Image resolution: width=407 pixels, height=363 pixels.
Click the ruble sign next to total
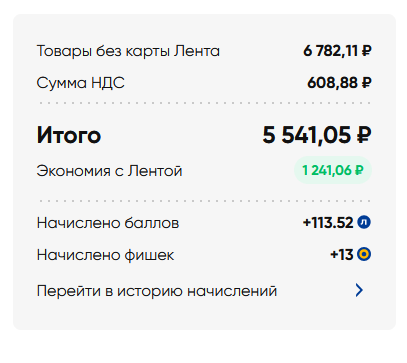coord(363,135)
